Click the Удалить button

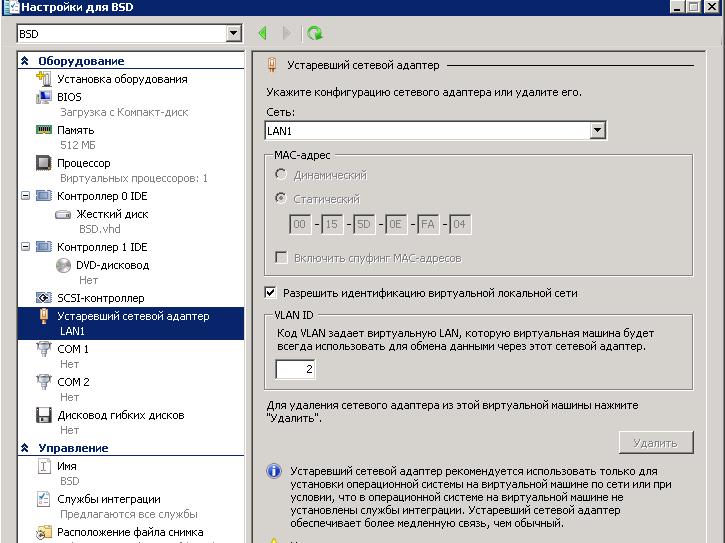point(655,442)
